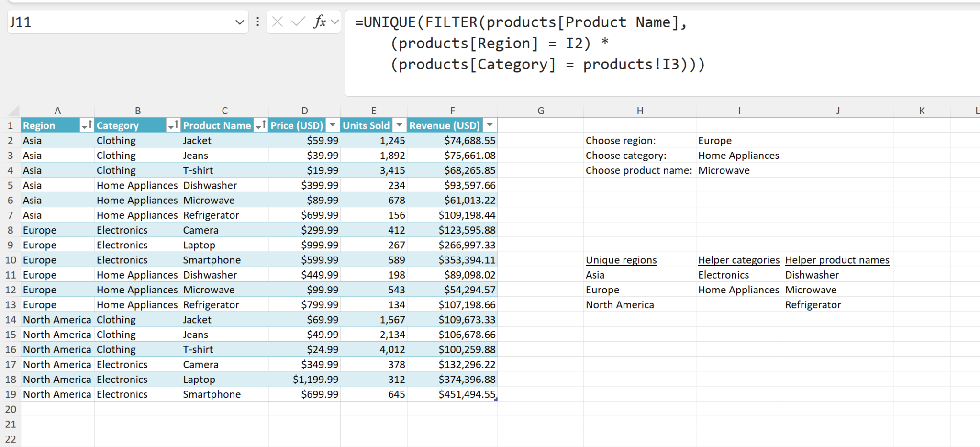Open the Price (USD) filter dropdown
The height and width of the screenshot is (447, 980).
pos(333,125)
